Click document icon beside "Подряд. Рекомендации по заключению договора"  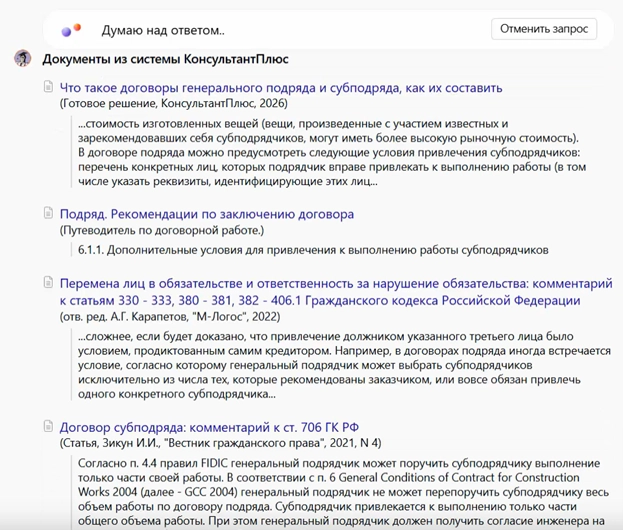coord(48,213)
